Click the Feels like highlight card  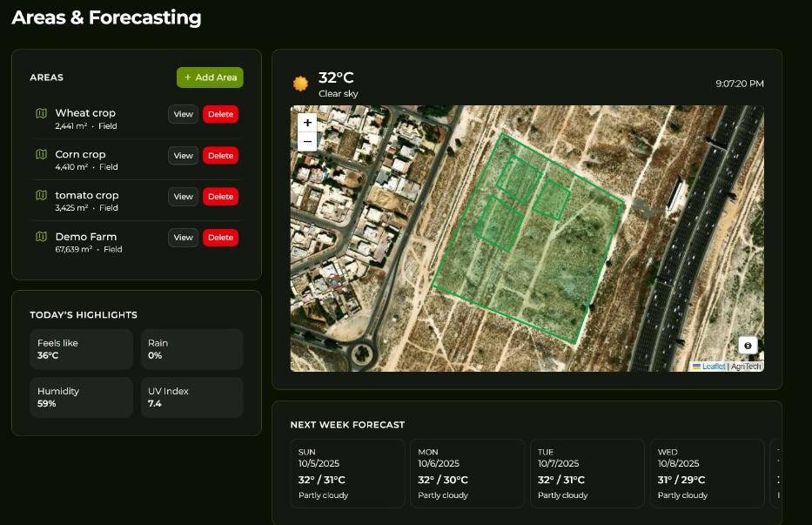(81, 349)
